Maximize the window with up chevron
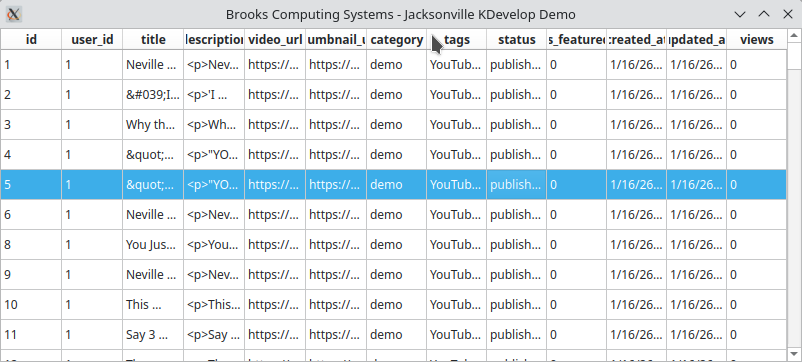Viewport: 802px width, 362px height. [x=764, y=14]
